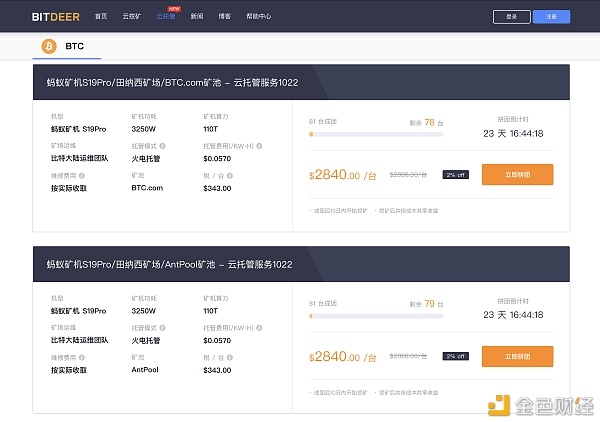This screenshot has height=422, width=600.
Task: Show 维修费用 info icon in BTC.com card
Action: click(x=82, y=176)
